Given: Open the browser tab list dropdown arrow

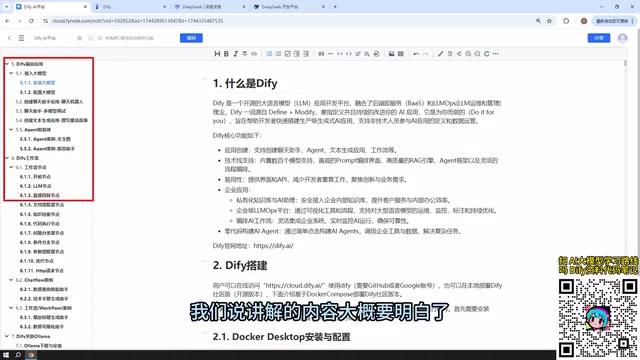Looking at the screenshot, I should point(6,7).
